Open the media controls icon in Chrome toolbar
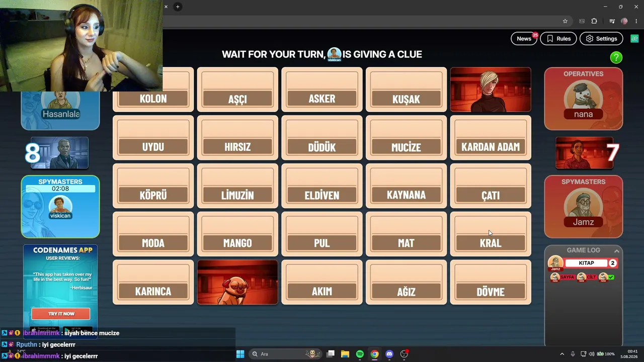The height and width of the screenshot is (362, 644). [x=612, y=21]
